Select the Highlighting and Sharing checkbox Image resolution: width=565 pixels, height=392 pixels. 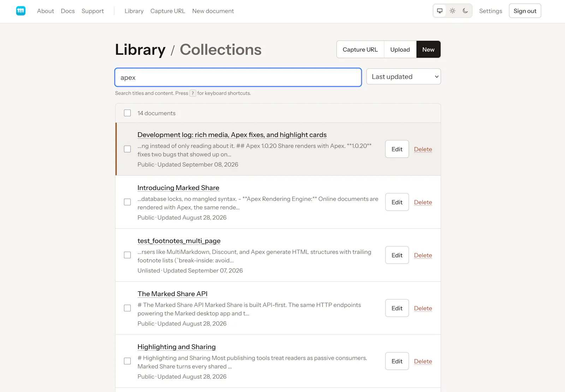pyautogui.click(x=127, y=361)
